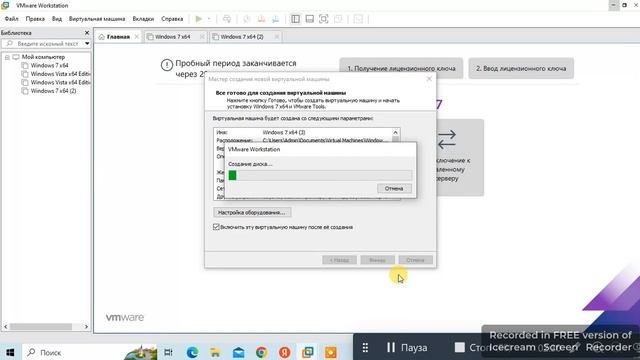
Task: Open the Windows Start menu
Action: (10, 352)
